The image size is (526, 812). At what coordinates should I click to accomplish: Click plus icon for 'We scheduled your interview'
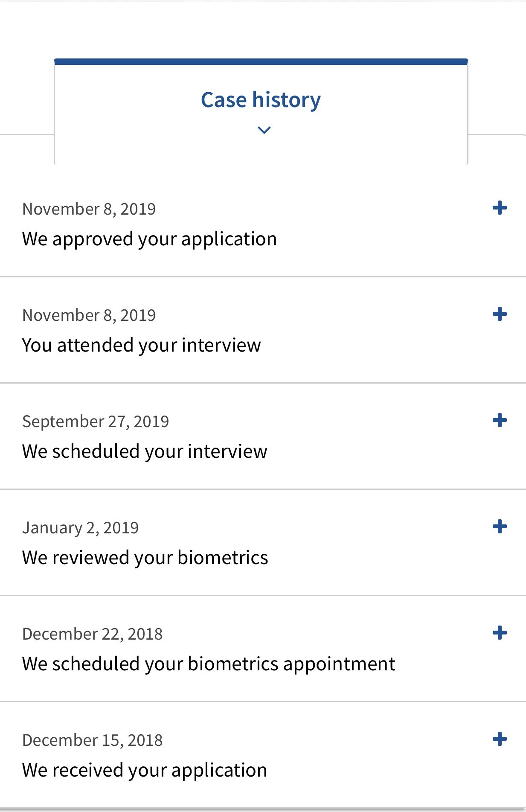click(500, 421)
